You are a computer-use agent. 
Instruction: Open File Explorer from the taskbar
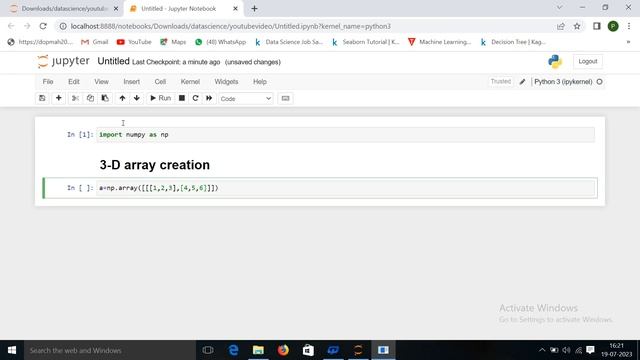point(258,350)
